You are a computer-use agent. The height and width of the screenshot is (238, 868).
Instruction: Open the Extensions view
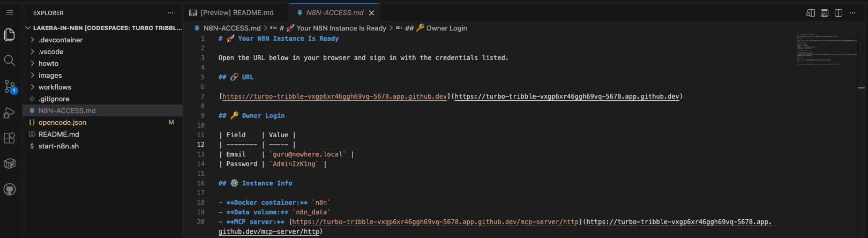[9, 138]
